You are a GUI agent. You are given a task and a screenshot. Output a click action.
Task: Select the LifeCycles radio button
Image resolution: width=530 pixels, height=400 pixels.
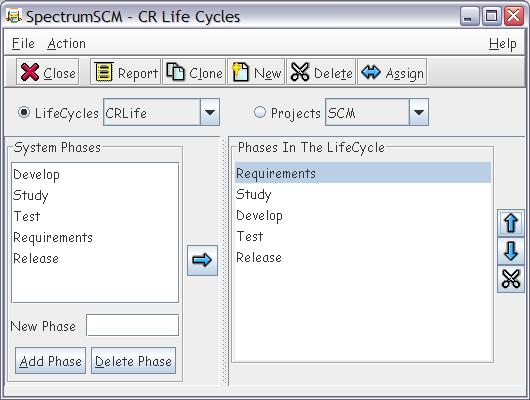[x=24, y=112]
